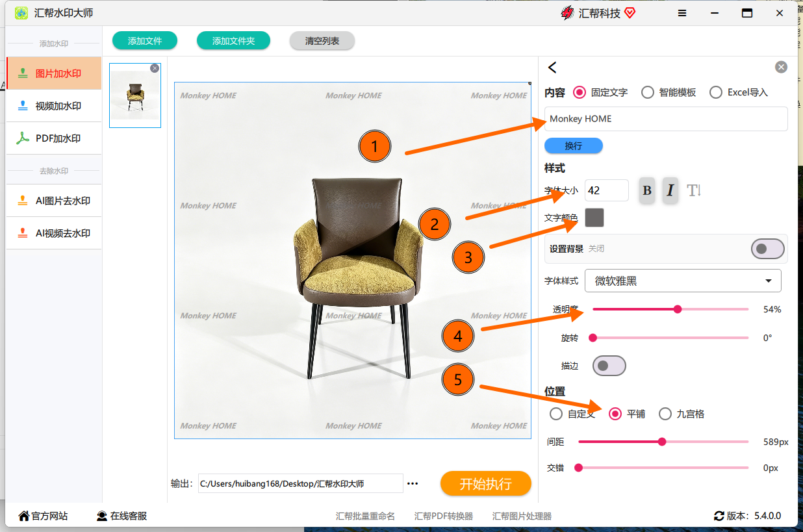This screenshot has height=532, width=803.
Task: Toggle bold text style
Action: (647, 190)
